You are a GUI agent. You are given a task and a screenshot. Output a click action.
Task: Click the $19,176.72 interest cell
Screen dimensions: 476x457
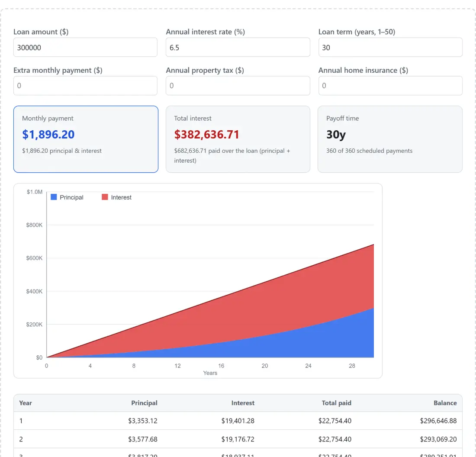pos(238,439)
